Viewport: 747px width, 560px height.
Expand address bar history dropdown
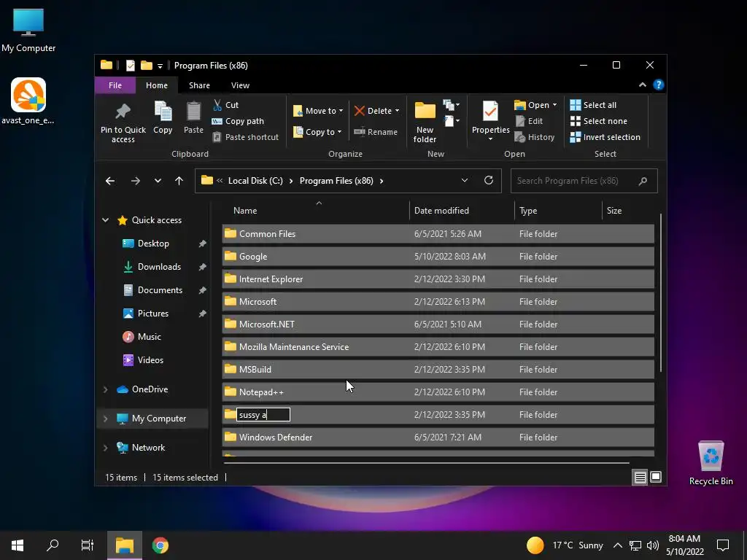click(465, 181)
